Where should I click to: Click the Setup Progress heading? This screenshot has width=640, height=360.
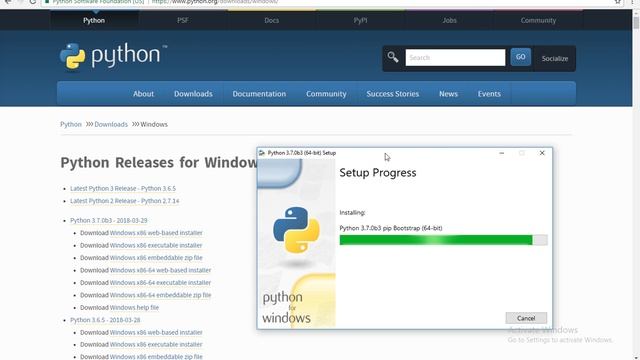click(x=378, y=173)
